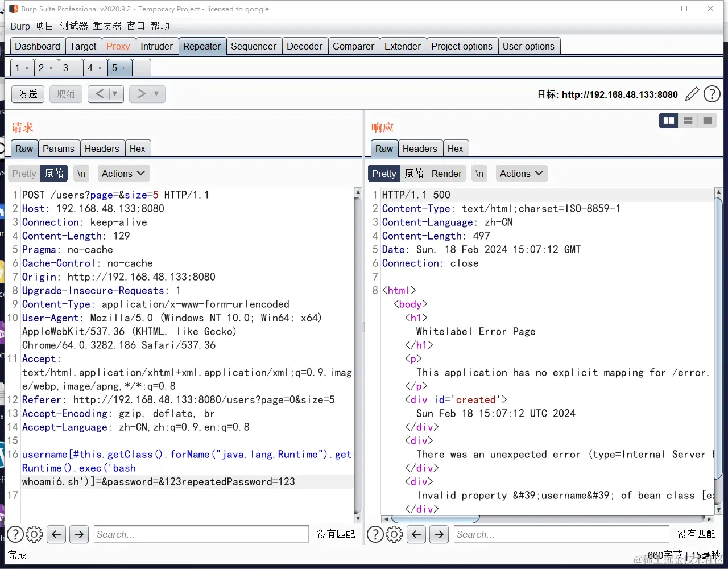Click request vertical scrollbar down arrow
This screenshot has width=728, height=569.
tap(358, 519)
